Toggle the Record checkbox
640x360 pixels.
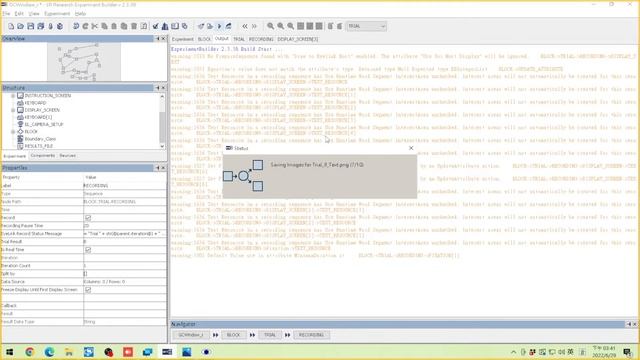88,218
